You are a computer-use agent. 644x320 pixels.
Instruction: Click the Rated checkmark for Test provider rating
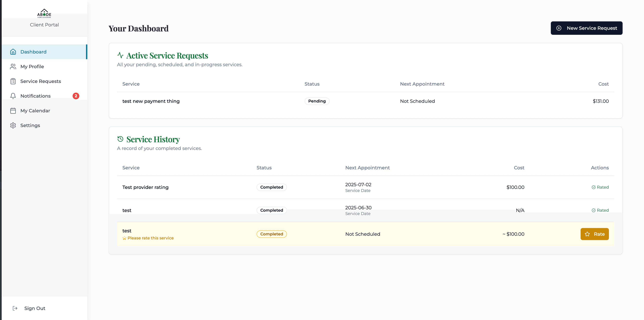coord(594,187)
